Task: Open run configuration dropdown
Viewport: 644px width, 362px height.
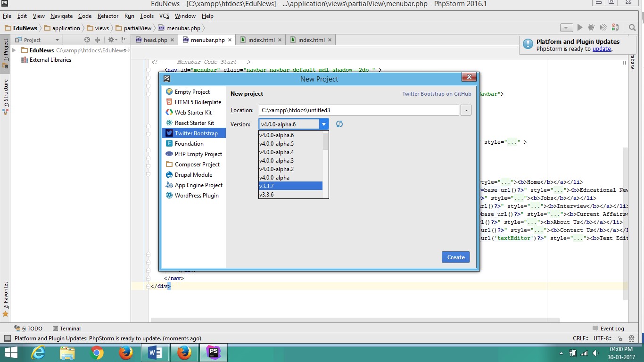Action: click(x=567, y=28)
